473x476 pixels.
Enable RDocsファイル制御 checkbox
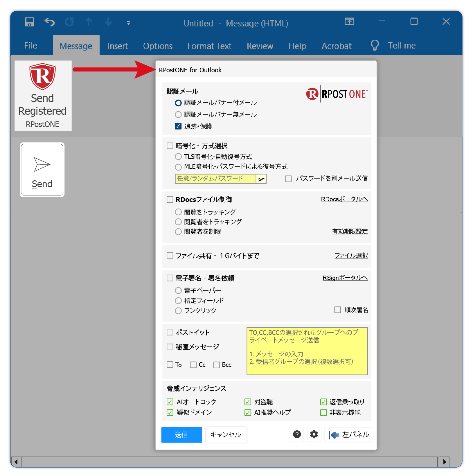(170, 200)
